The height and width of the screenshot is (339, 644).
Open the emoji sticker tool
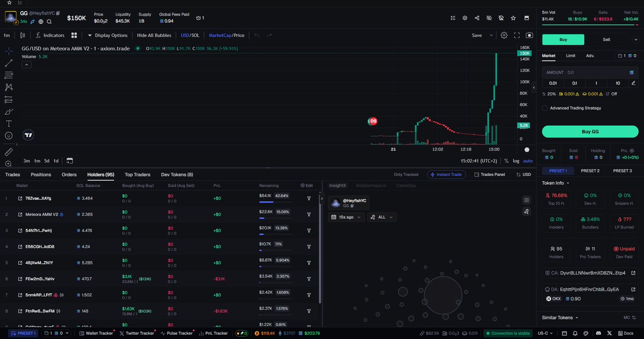click(9, 136)
